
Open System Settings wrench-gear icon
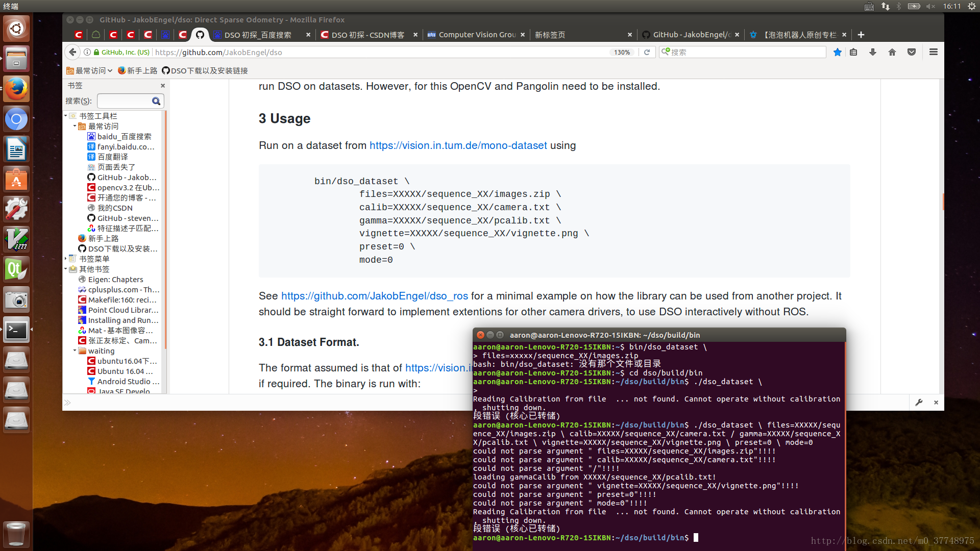(x=16, y=210)
